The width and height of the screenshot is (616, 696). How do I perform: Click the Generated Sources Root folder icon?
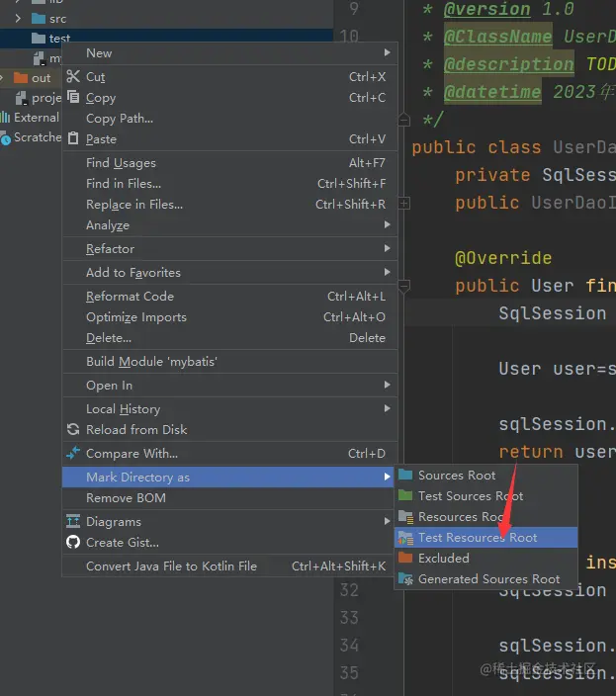coord(405,579)
